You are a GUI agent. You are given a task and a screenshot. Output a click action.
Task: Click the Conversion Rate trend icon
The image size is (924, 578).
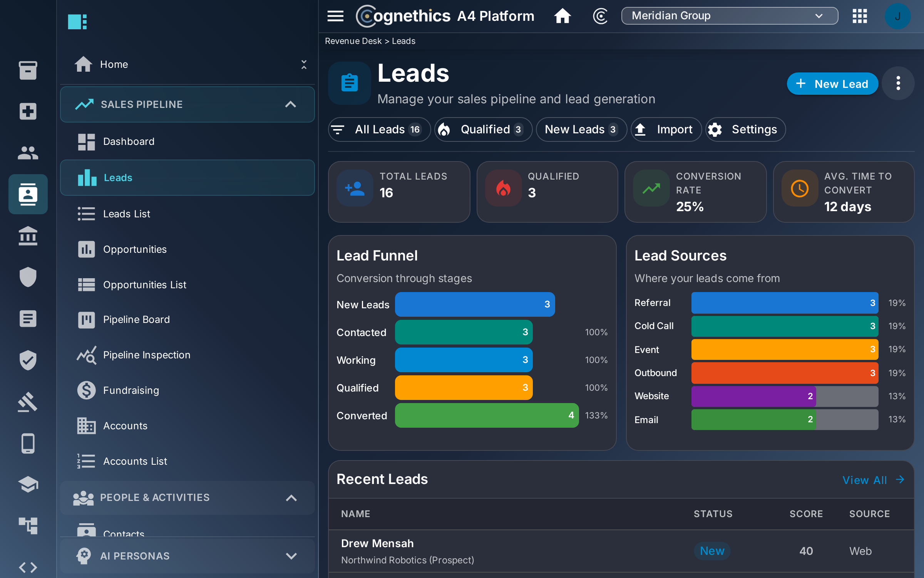(651, 188)
